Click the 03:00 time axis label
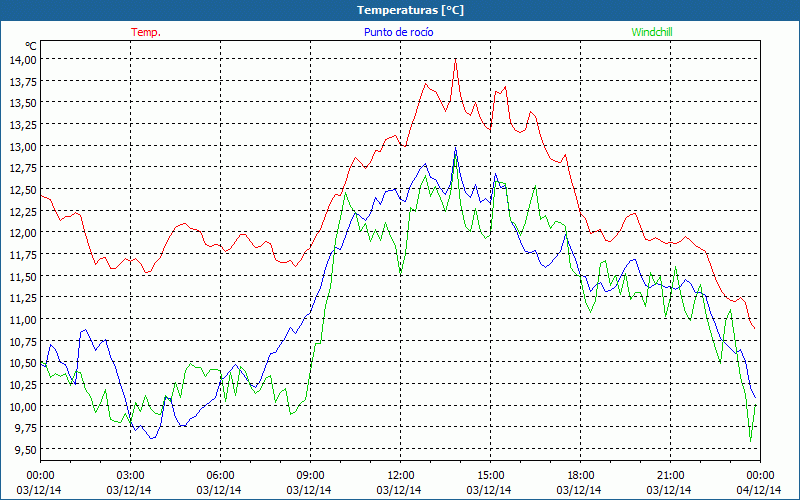The height and width of the screenshot is (500, 800). pyautogui.click(x=130, y=476)
